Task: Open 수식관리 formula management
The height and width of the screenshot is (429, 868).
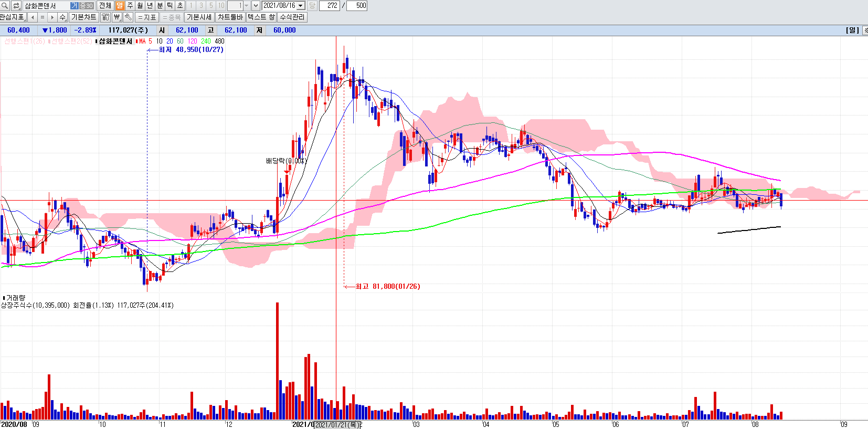Action: pyautogui.click(x=292, y=17)
